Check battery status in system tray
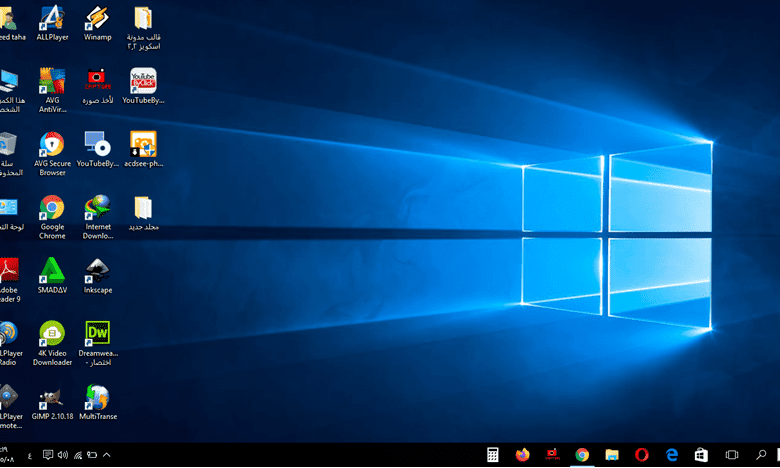 tap(92, 455)
